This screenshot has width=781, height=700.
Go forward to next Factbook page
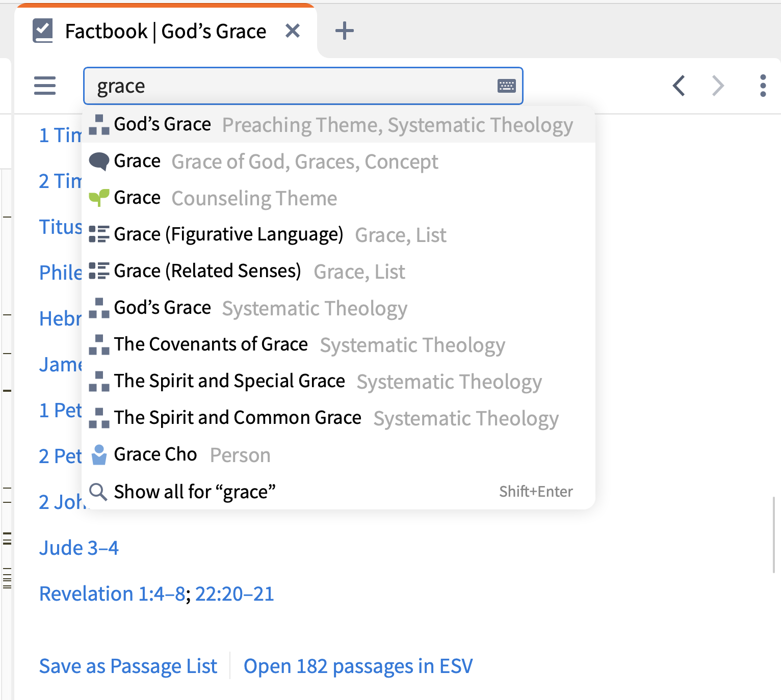718,86
